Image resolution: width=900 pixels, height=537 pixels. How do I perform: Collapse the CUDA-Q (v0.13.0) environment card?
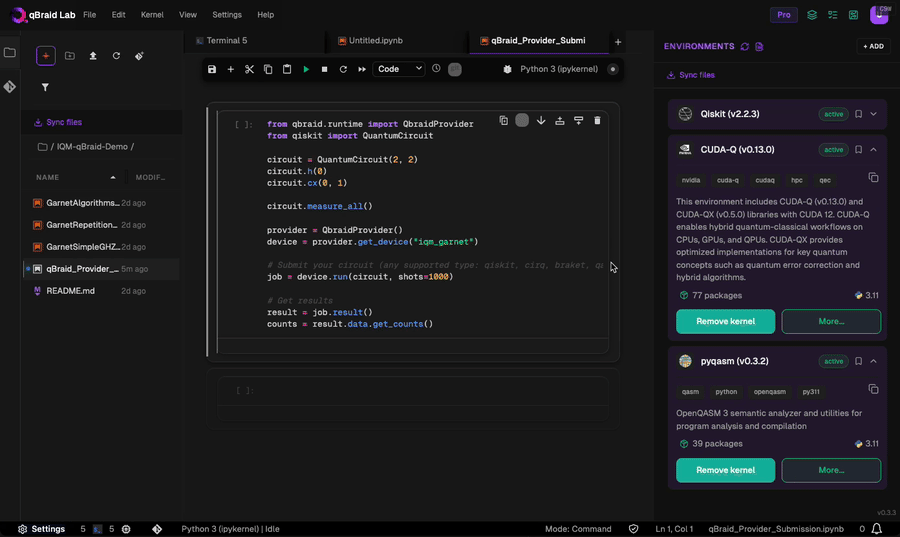coord(874,150)
